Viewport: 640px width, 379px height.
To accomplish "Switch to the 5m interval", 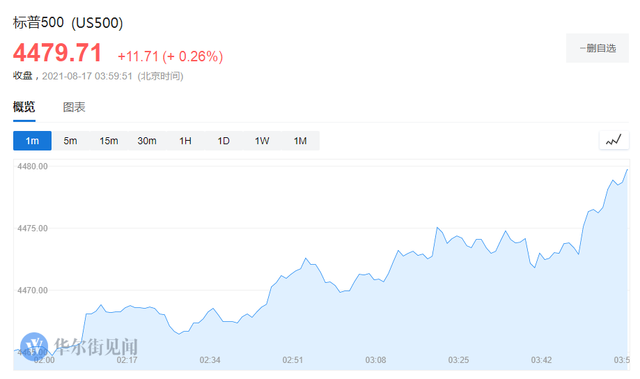I will tap(70, 141).
